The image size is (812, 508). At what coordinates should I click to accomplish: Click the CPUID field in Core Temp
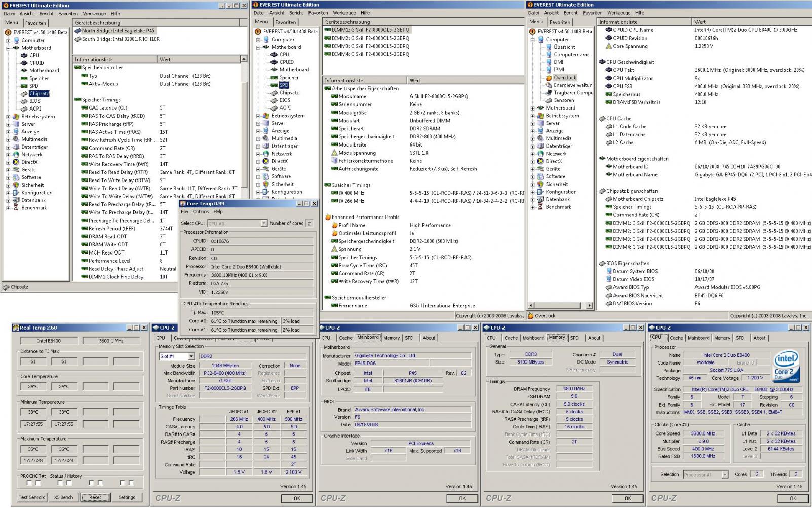pos(261,241)
